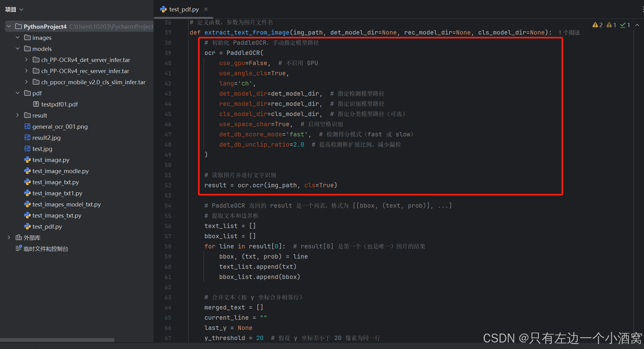Collapse the models folder
The width and height of the screenshot is (644, 349).
18,49
